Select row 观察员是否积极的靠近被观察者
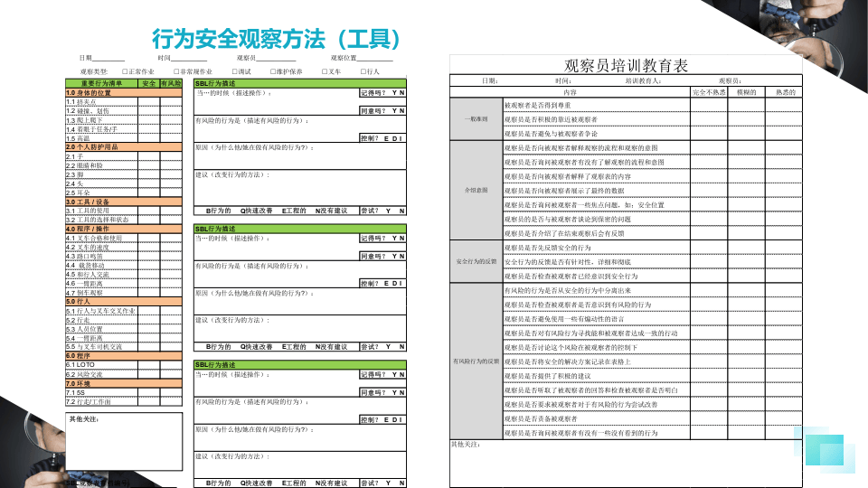 tap(653, 119)
